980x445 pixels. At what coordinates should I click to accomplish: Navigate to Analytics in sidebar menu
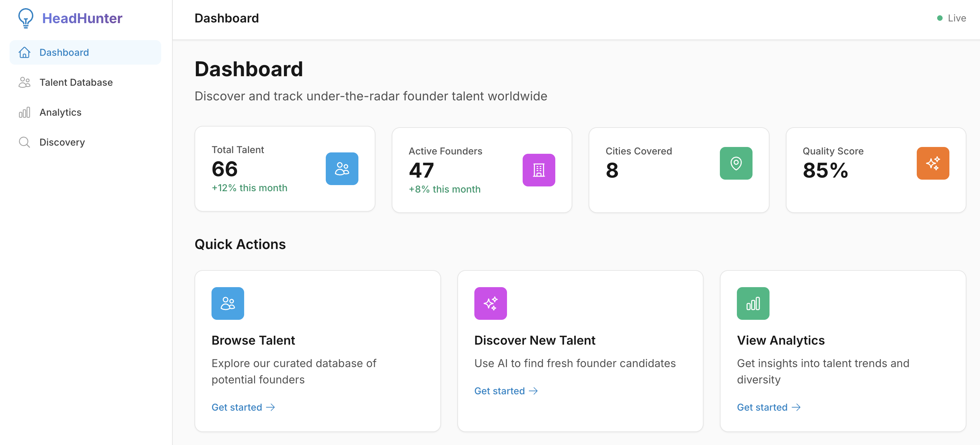pos(61,112)
